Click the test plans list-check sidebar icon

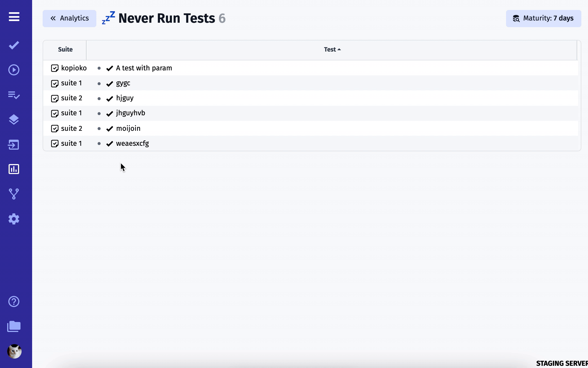click(14, 95)
